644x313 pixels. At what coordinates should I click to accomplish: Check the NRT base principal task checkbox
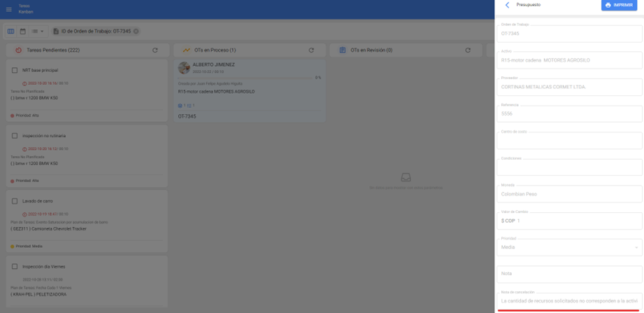click(15, 71)
